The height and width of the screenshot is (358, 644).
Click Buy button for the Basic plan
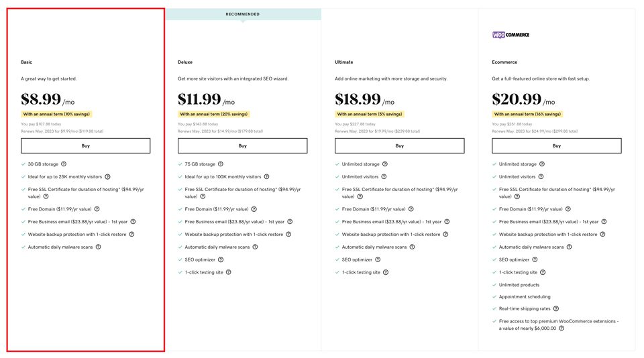[85, 145]
